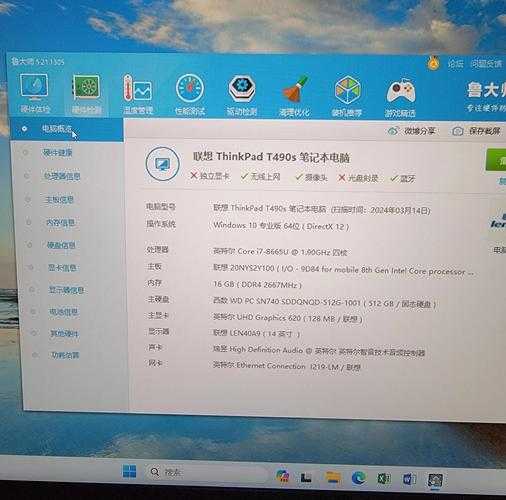The width and height of the screenshot is (506, 500).
Task: Launch Microsoft Edge from the taskbar
Action: (358, 478)
